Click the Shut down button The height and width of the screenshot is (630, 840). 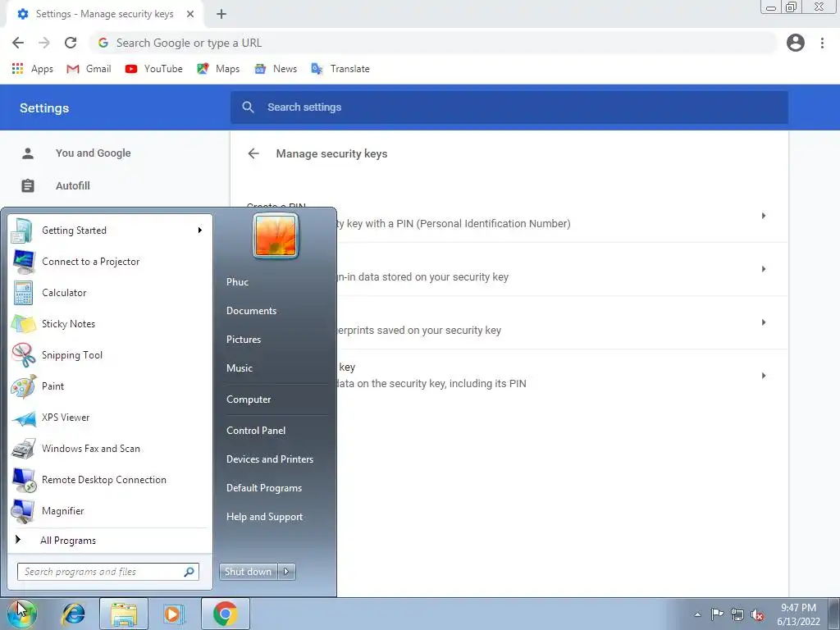[249, 572]
